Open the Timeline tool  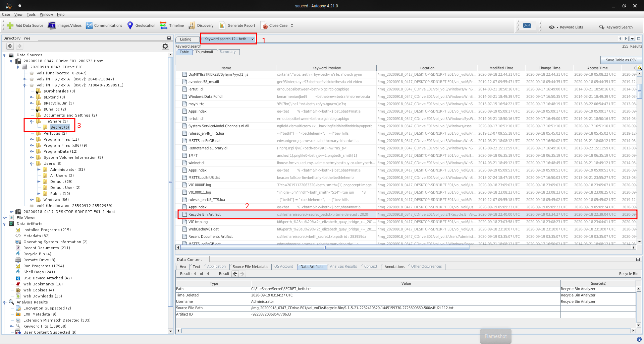(163, 25)
